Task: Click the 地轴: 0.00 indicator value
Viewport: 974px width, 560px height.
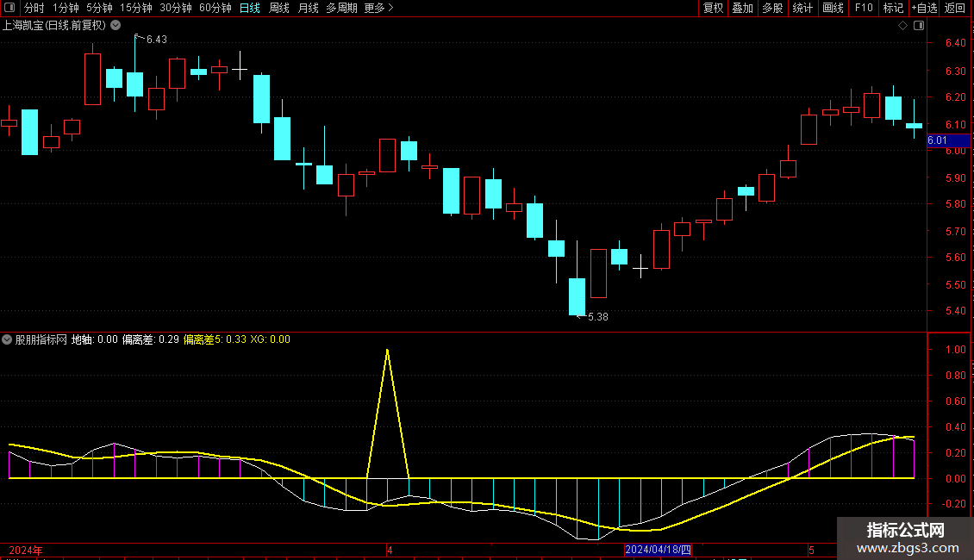Action: 95,339
